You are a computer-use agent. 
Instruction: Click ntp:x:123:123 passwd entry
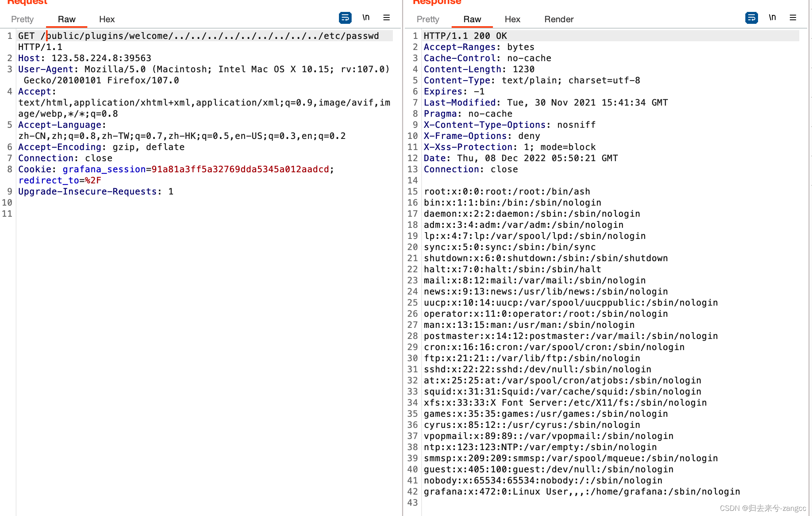pyautogui.click(x=540, y=447)
